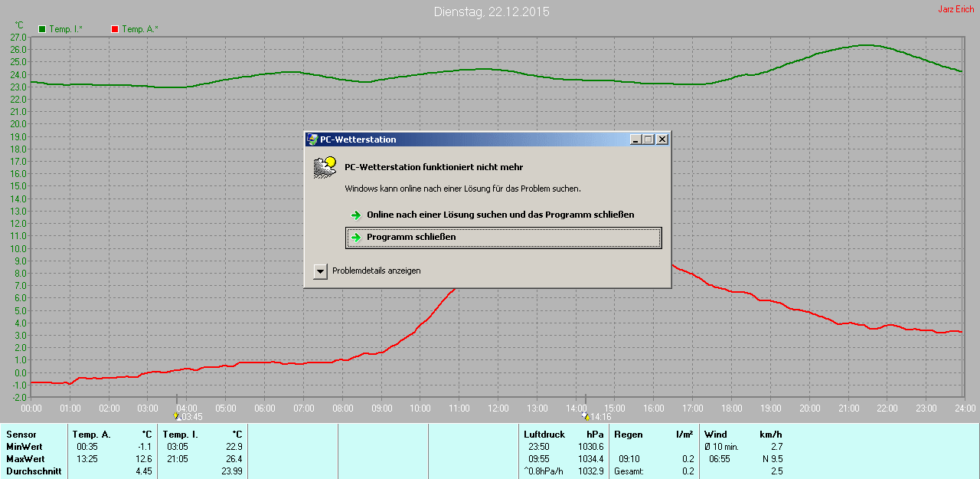Click the MaxWert row label

25,459
